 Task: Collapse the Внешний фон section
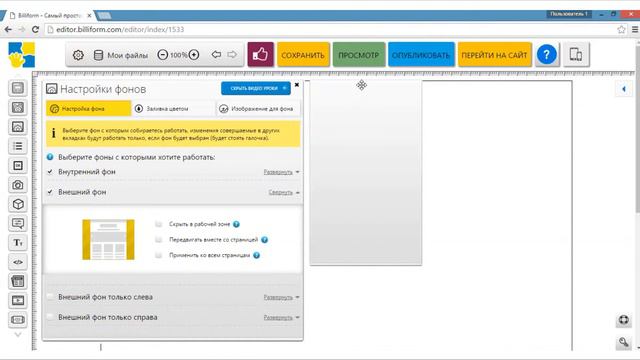(284, 192)
